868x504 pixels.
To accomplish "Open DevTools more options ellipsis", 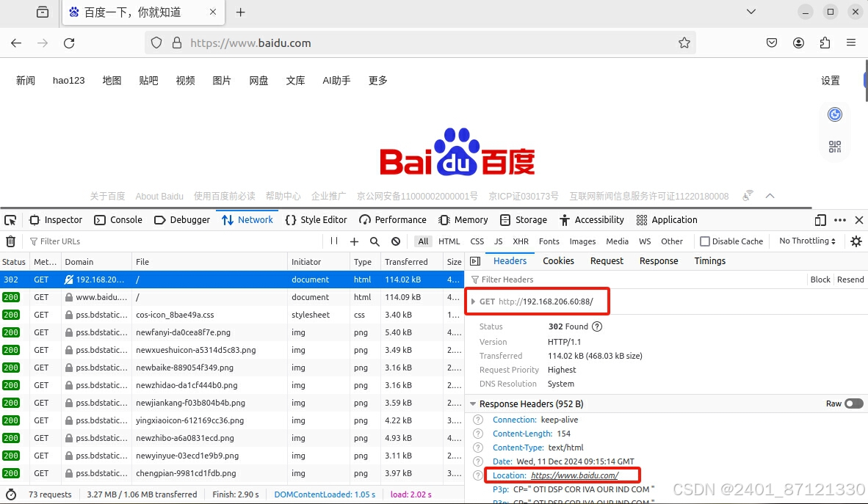I will [840, 220].
